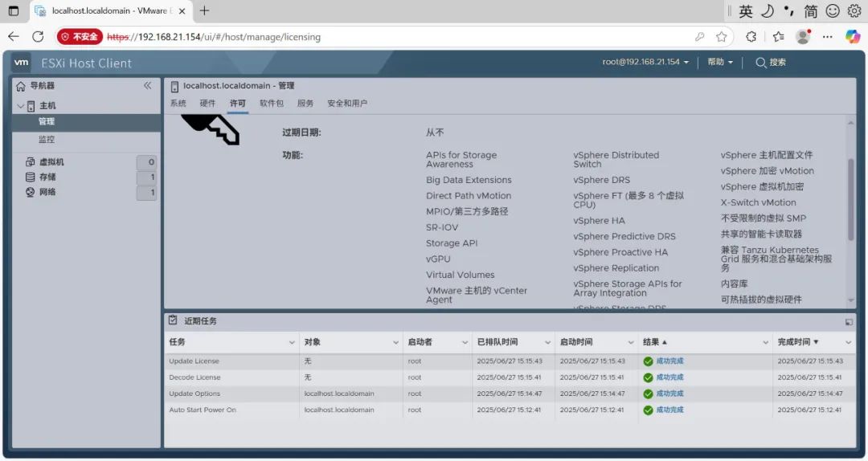Open 启动者 column dropdown arrow
Image resolution: width=868 pixels, height=461 pixels.
[x=465, y=343]
